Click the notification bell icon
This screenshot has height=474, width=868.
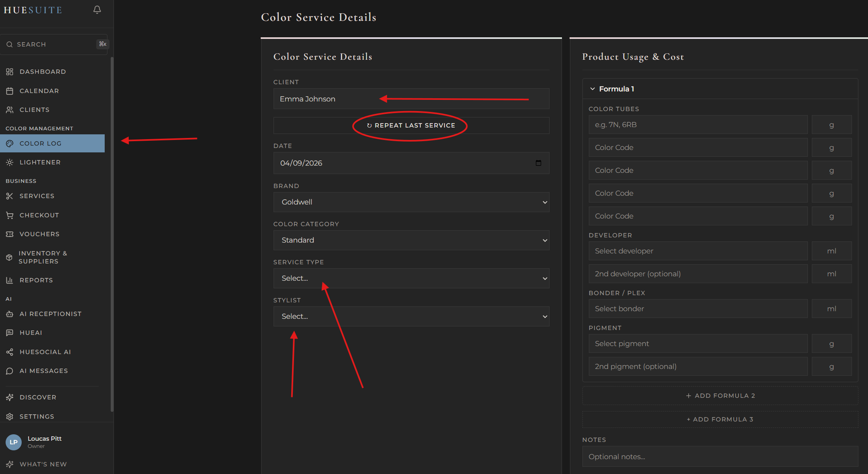coord(97,10)
